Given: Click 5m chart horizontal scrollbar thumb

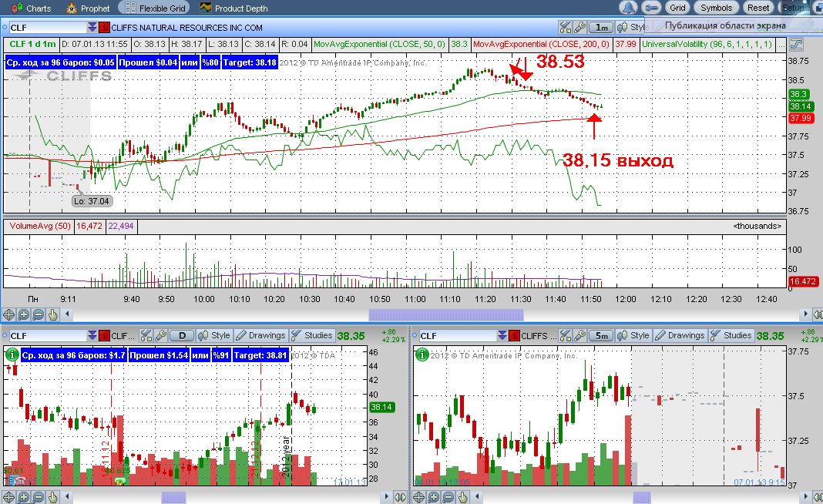Looking at the screenshot, I should click(642, 496).
